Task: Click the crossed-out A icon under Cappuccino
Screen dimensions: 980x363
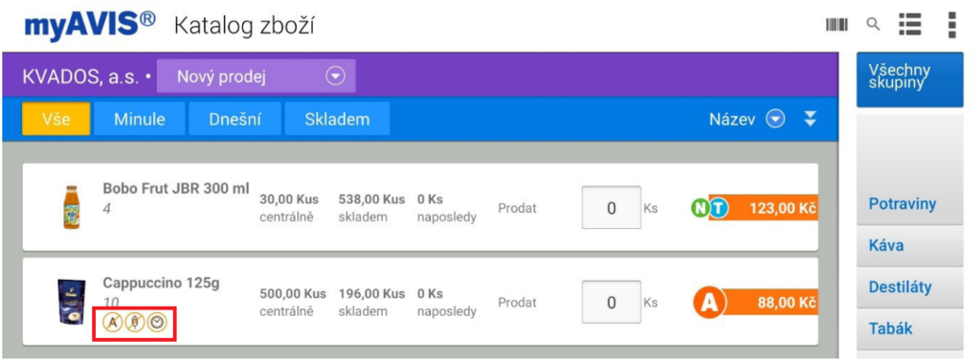Action: pyautogui.click(x=113, y=323)
